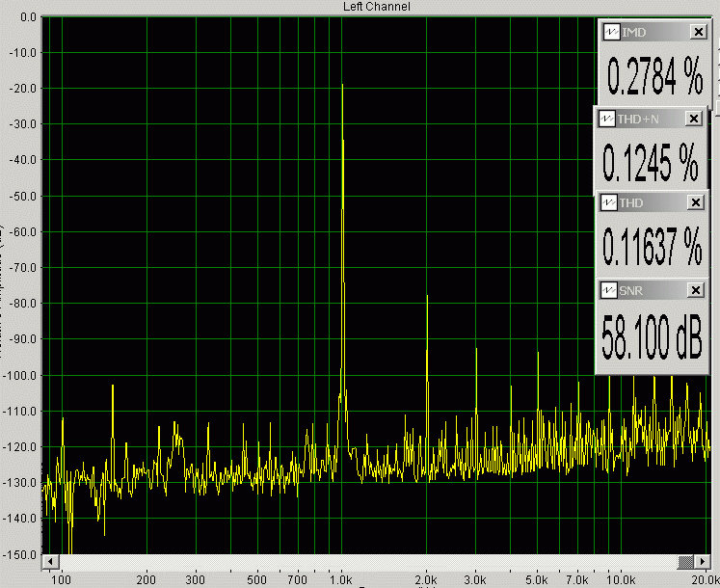Click the -150.0 amplitude axis label

[20, 555]
